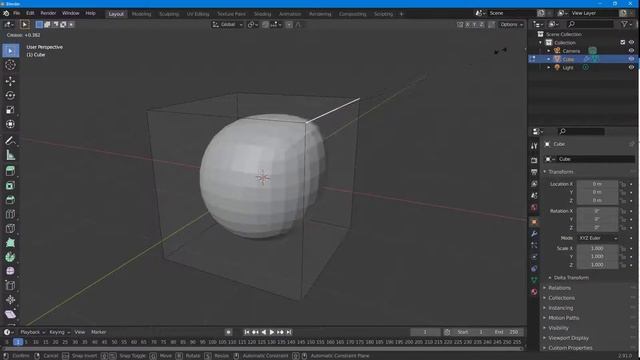This screenshot has height=360, width=640.
Task: Click the Rotation Z value field
Action: pos(597,227)
